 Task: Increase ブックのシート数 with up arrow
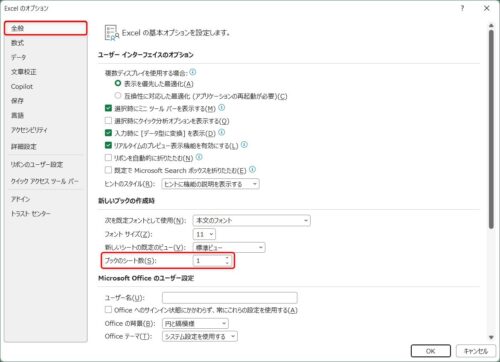pos(227,258)
